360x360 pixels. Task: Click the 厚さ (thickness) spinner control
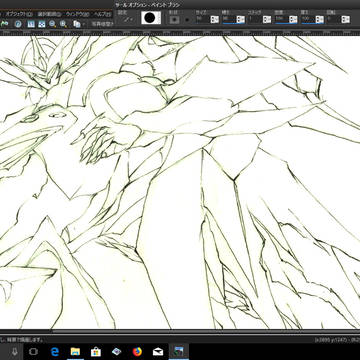click(320, 19)
